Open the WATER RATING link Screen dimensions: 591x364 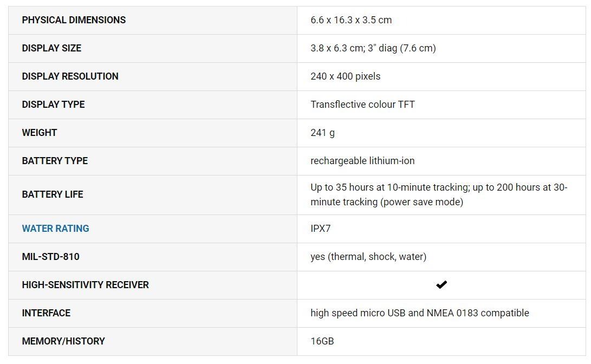point(55,229)
